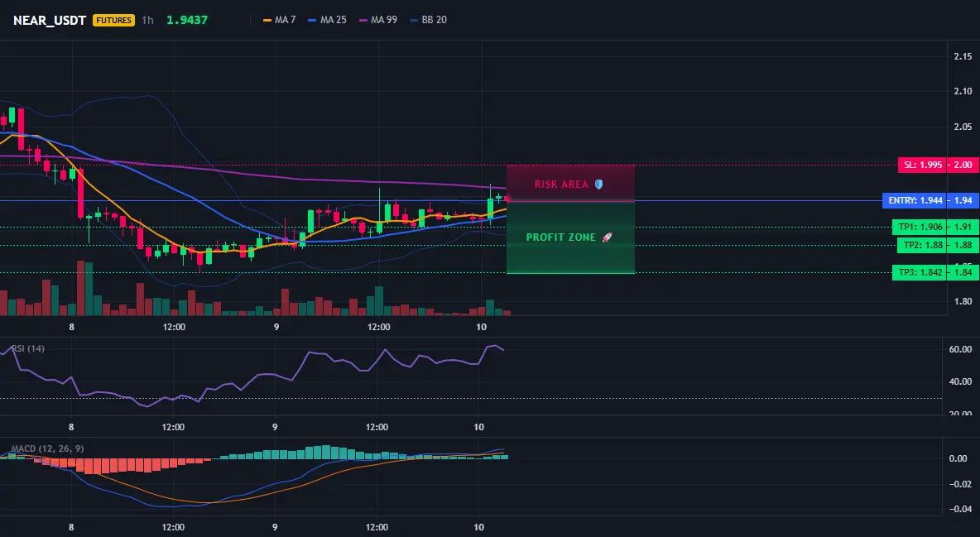Screen dimensions: 980x537
Task: Click the date 10 on the MACD time axis
Action: 478,527
